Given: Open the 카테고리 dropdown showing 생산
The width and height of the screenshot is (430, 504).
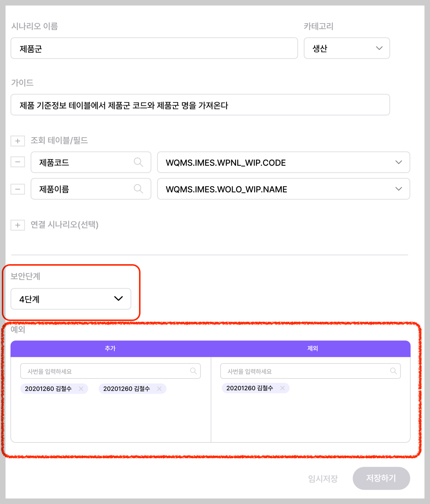Looking at the screenshot, I should 379,48.
